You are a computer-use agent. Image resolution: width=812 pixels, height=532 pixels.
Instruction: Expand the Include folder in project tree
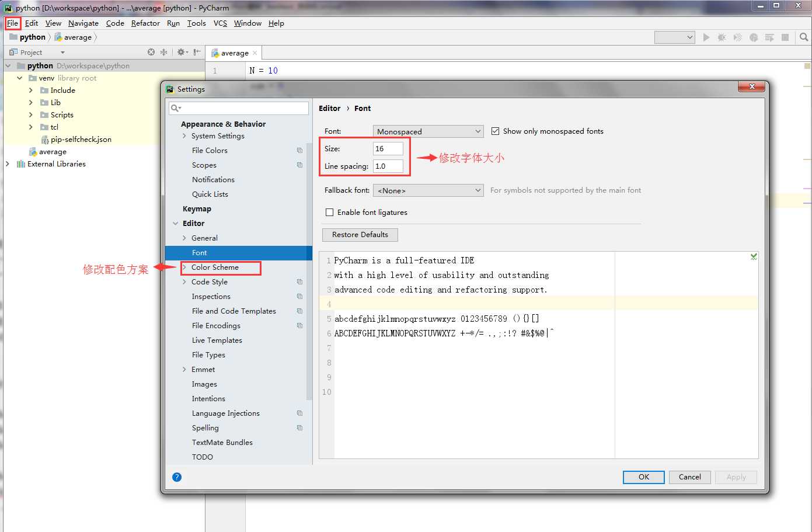[30, 91]
